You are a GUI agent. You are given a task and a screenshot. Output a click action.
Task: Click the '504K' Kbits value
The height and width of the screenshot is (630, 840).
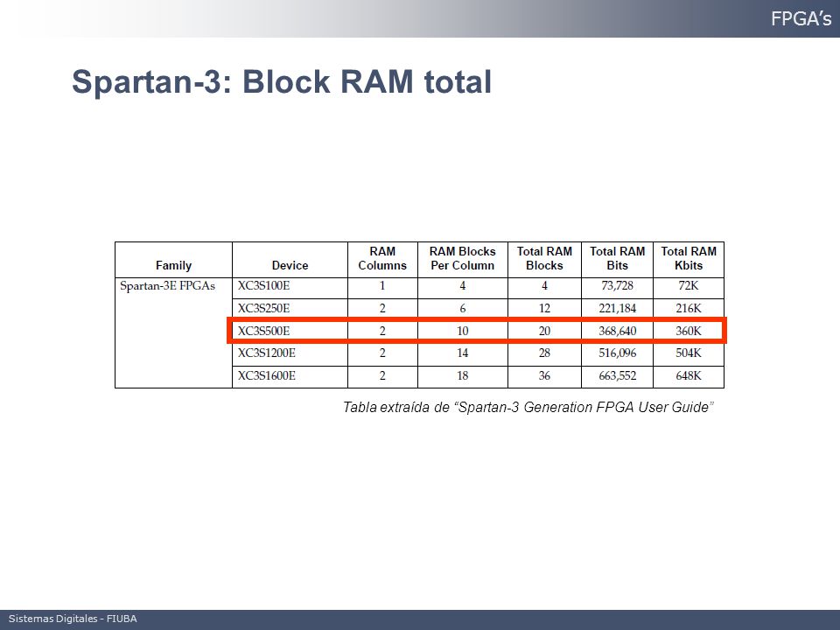pyautogui.click(x=689, y=353)
